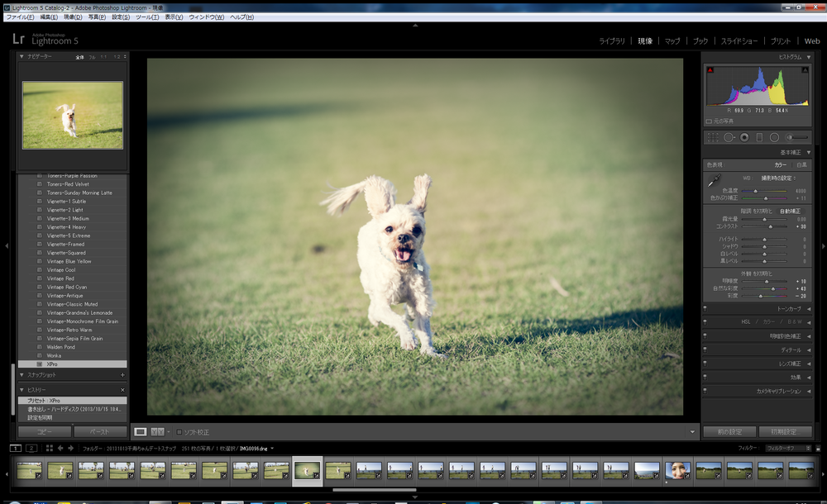Screen dimensions: 827x504
Task: Expand the レンズ補正 panel
Action: [x=808, y=364]
